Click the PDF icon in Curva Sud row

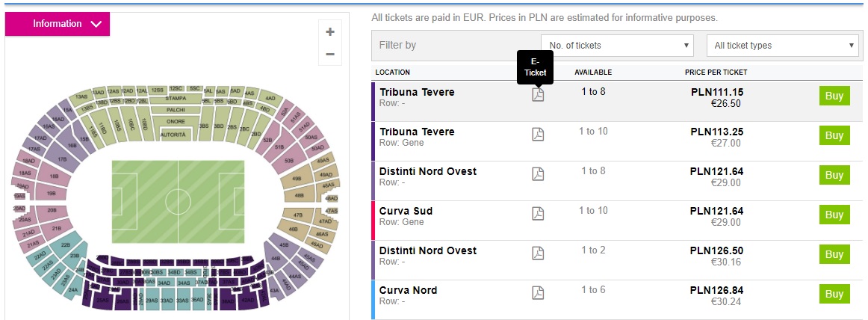click(x=538, y=214)
